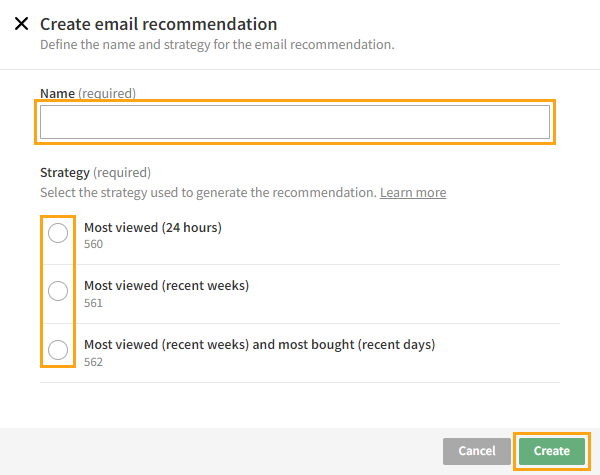
Task: Enable the most bought (recent days) strategy radio
Action: (x=58, y=350)
